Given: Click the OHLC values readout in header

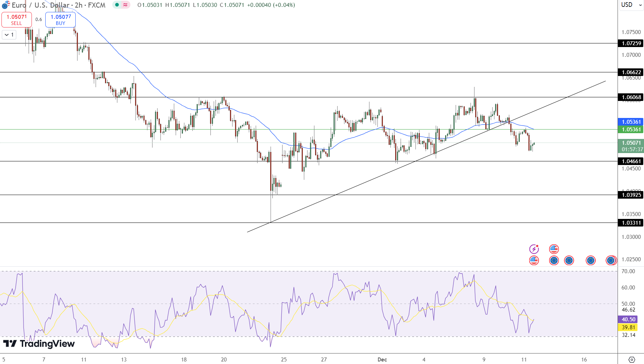Looking at the screenshot, I should click(x=216, y=5).
